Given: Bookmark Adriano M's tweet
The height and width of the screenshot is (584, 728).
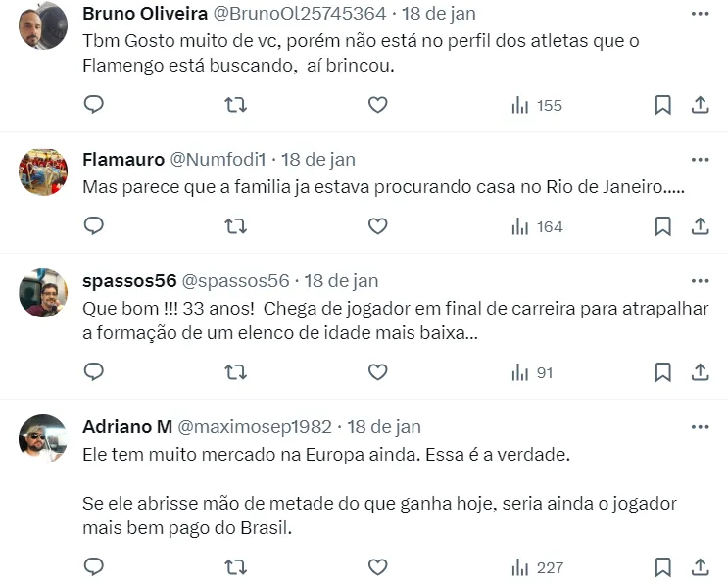Looking at the screenshot, I should point(662,566).
